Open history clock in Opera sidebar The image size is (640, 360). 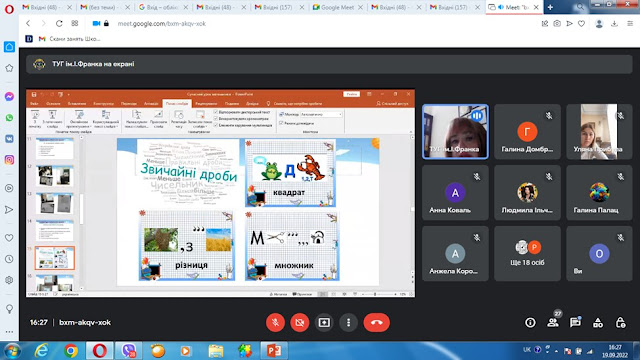tap(9, 259)
